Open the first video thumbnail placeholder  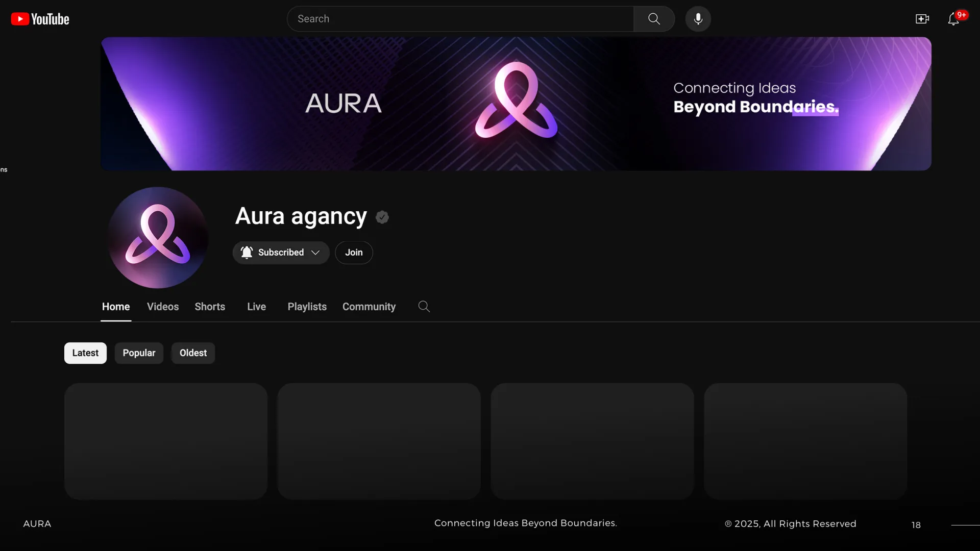(166, 441)
